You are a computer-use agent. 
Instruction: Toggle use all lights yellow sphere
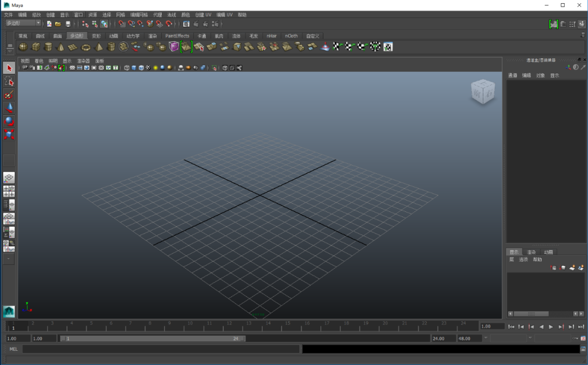coord(155,68)
